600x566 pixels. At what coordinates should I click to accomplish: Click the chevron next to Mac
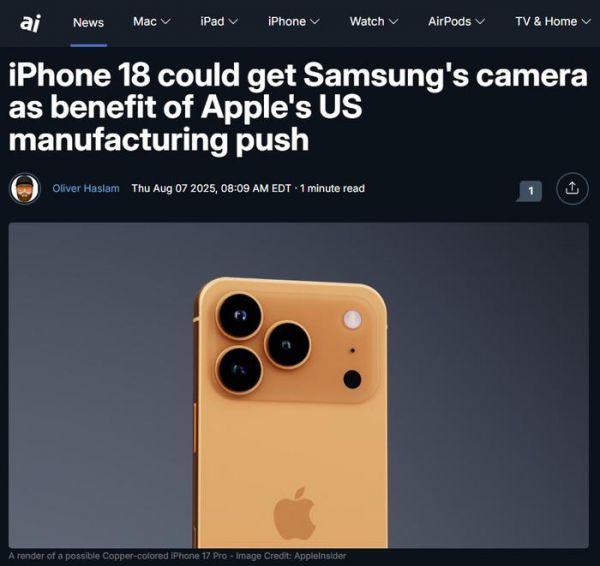coord(165,22)
